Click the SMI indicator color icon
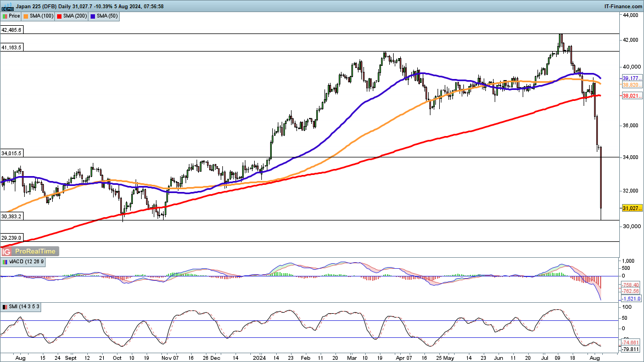The width and height of the screenshot is (644, 362). pos(5,307)
